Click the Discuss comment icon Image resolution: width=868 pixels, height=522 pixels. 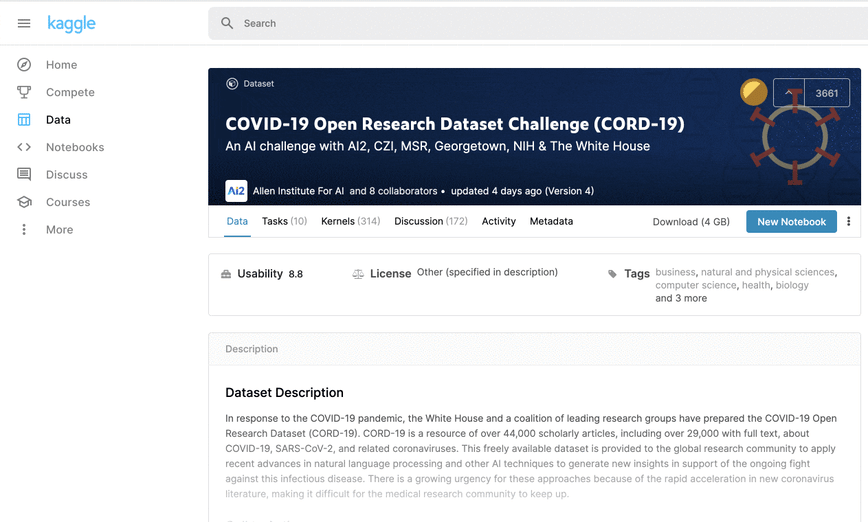pos(24,174)
